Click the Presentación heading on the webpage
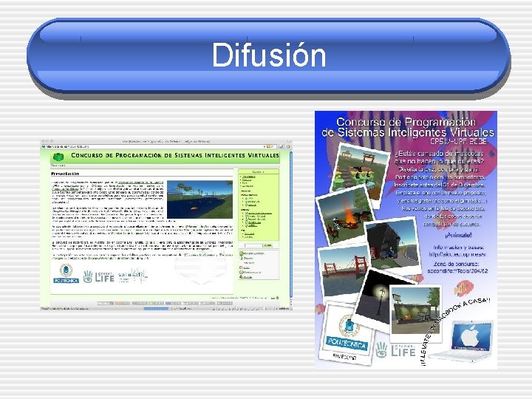The height and width of the screenshot is (399, 532). click(x=65, y=174)
